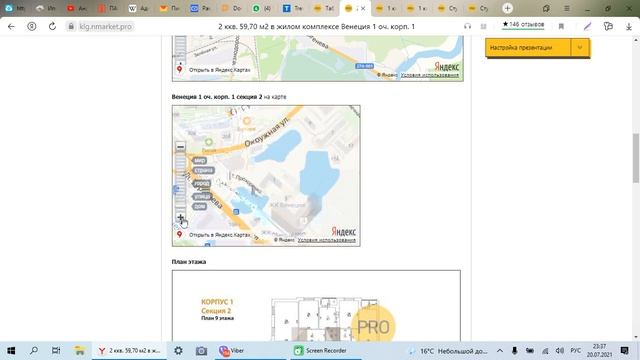Click the lock site-security icon
Image resolution: width=640 pixels, height=360 pixels.
point(71,27)
